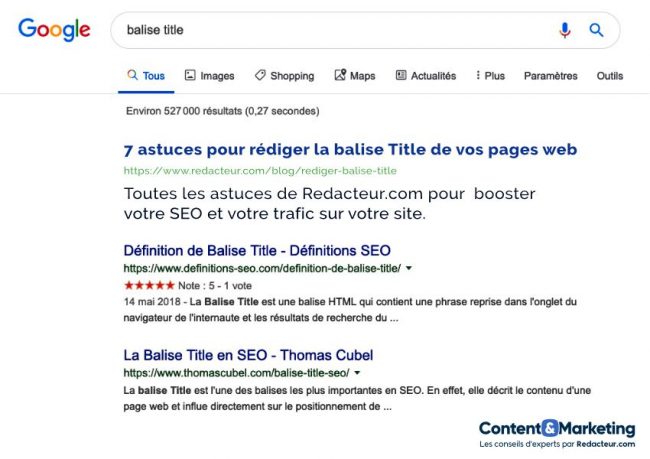Viewport: 650px width, 459px height.
Task: Open the Outils tools menu
Action: 609,76
